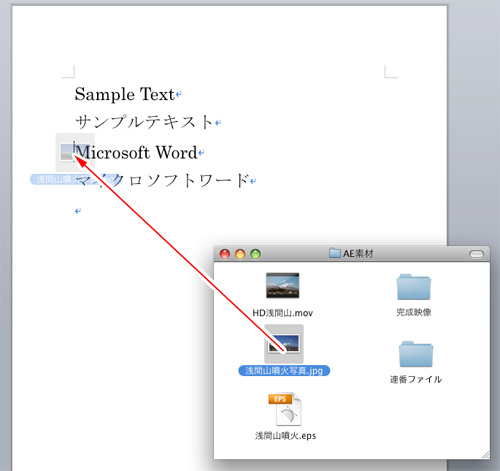The height and width of the screenshot is (471, 500).
Task: Select the 浅間山噴火写真.jpg image thumbnail in Finder
Action: 284,344
